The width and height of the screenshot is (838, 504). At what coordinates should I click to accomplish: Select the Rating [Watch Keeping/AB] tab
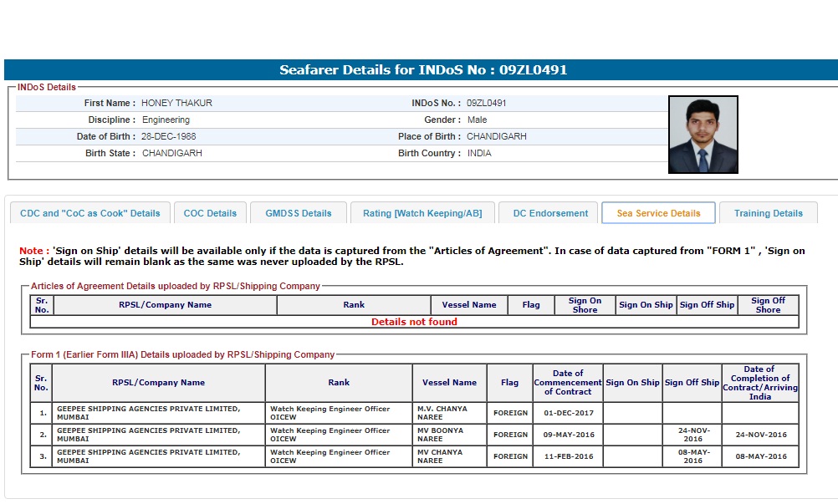pyautogui.click(x=422, y=213)
